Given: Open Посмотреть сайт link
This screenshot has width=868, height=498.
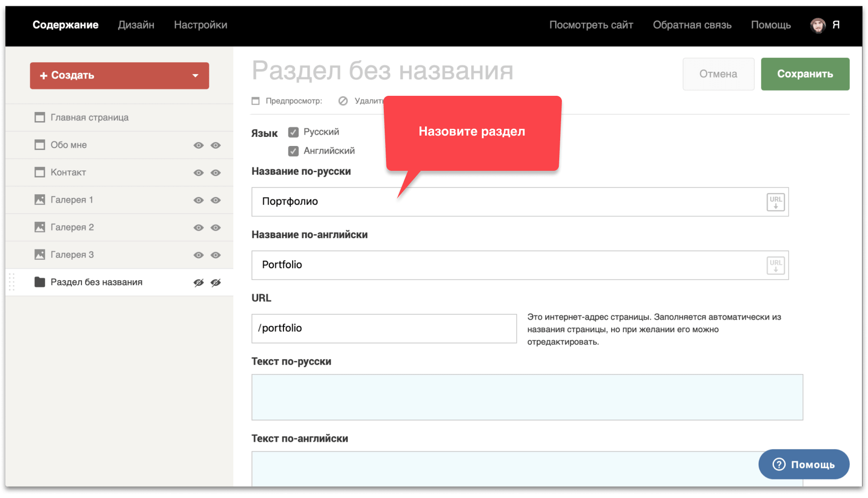Looking at the screenshot, I should pyautogui.click(x=591, y=25).
